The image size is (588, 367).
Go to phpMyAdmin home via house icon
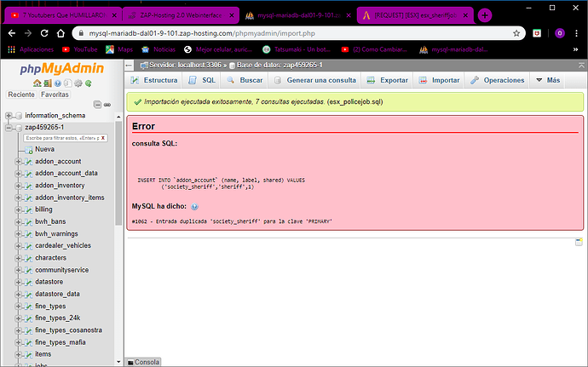click(x=37, y=83)
